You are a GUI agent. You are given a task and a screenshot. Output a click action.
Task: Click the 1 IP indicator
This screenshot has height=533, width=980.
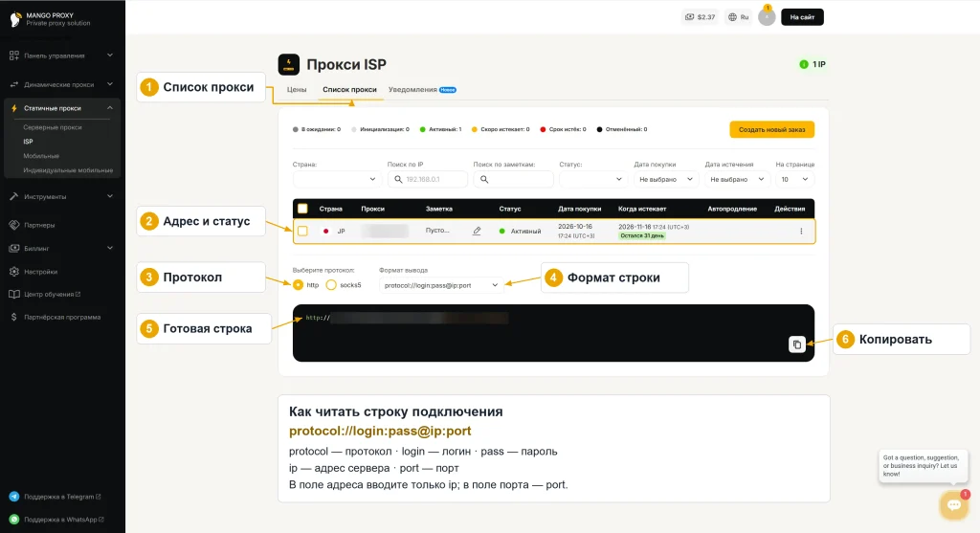coord(813,64)
